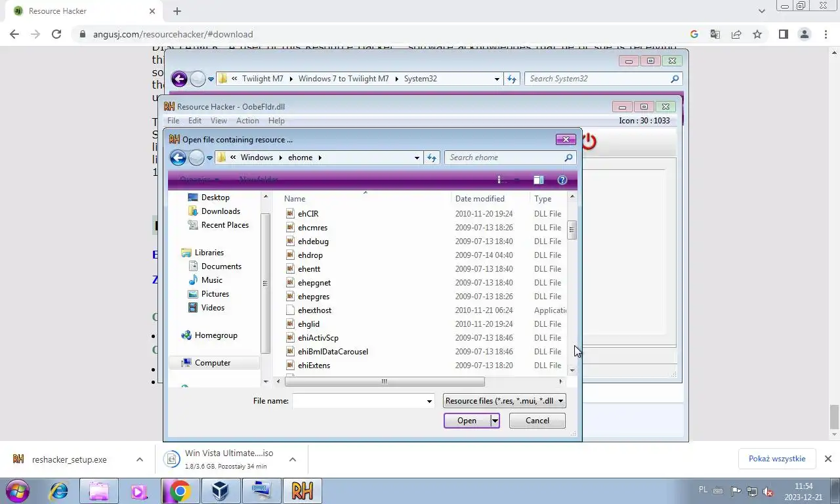Select the file ehiActivScp

pyautogui.click(x=318, y=338)
